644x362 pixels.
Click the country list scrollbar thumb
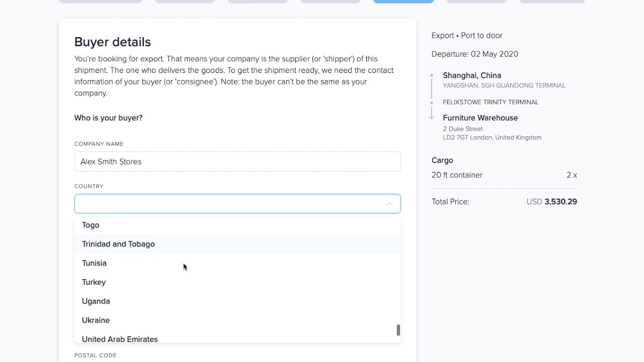pos(398,330)
